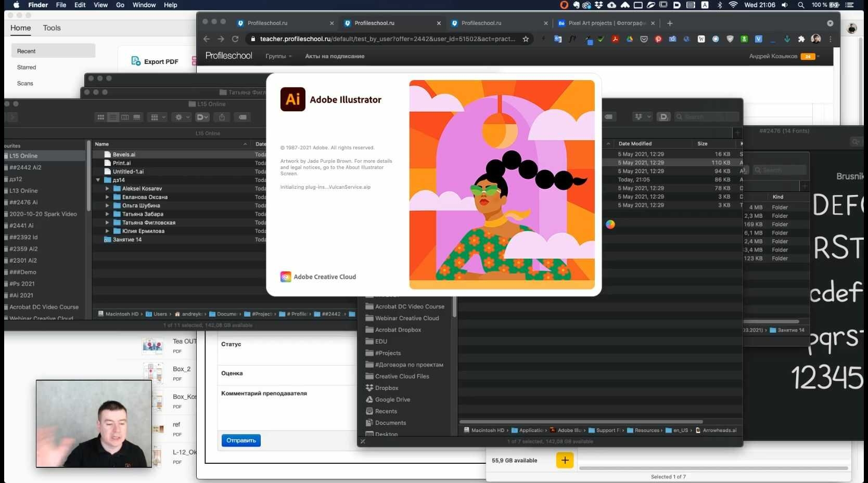Screen dimensions: 868x483
Task: Switch L15 Online Finder window to gallery view
Action: 137,117
